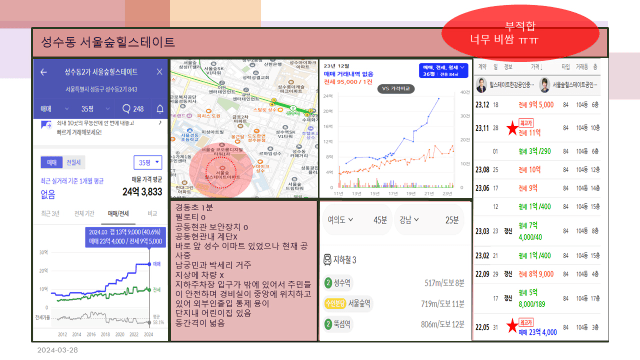
Task: Click the 806m/도보 12분 distance text
Action: pos(442,324)
